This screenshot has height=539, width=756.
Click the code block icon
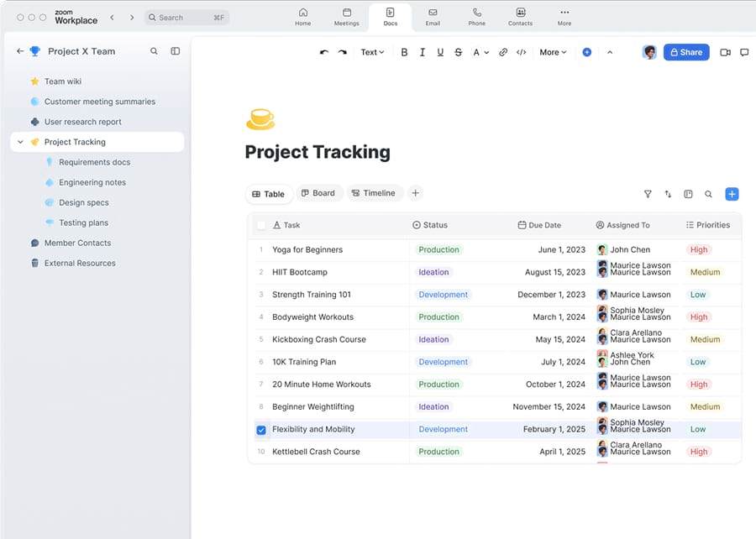[522, 52]
